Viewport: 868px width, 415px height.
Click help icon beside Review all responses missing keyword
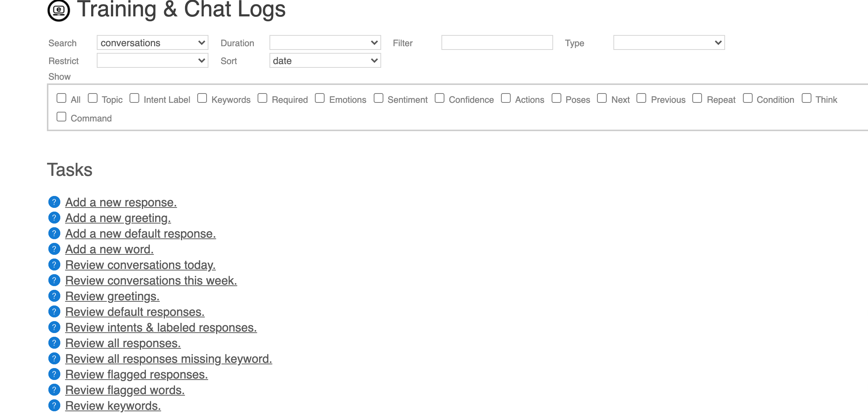tap(54, 358)
